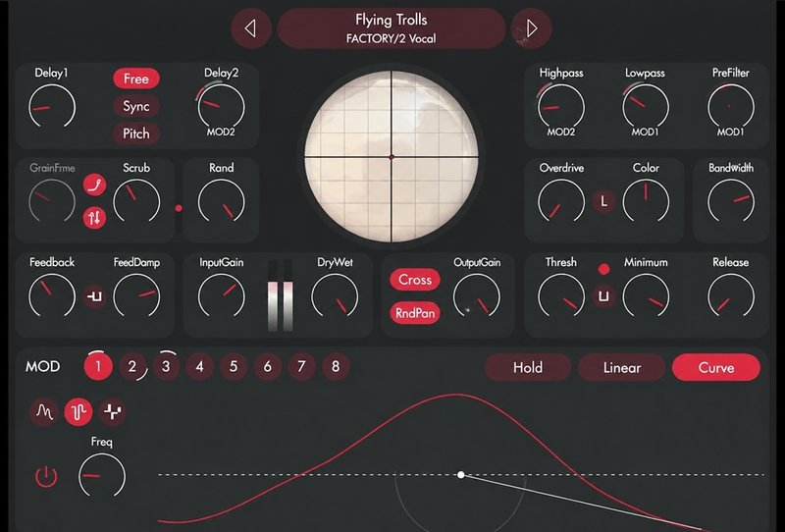Toggle the grain curve icon button

coord(94,185)
